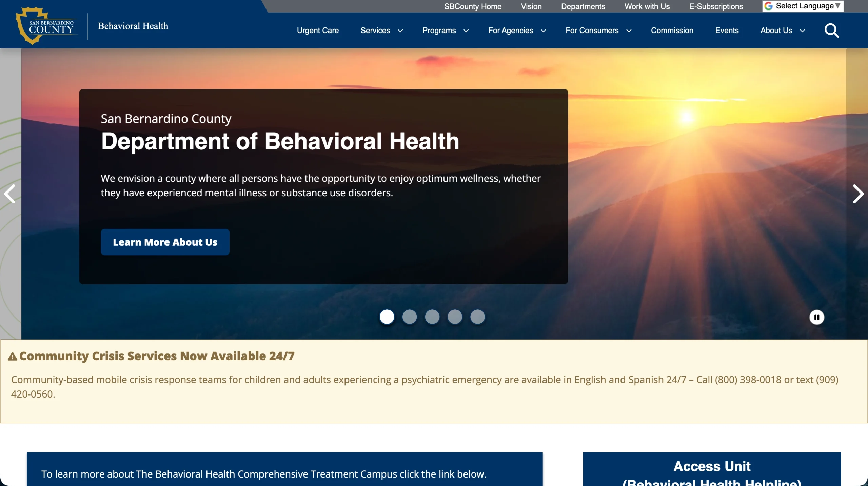
Task: Pause the slideshow autoplay
Action: coord(816,317)
